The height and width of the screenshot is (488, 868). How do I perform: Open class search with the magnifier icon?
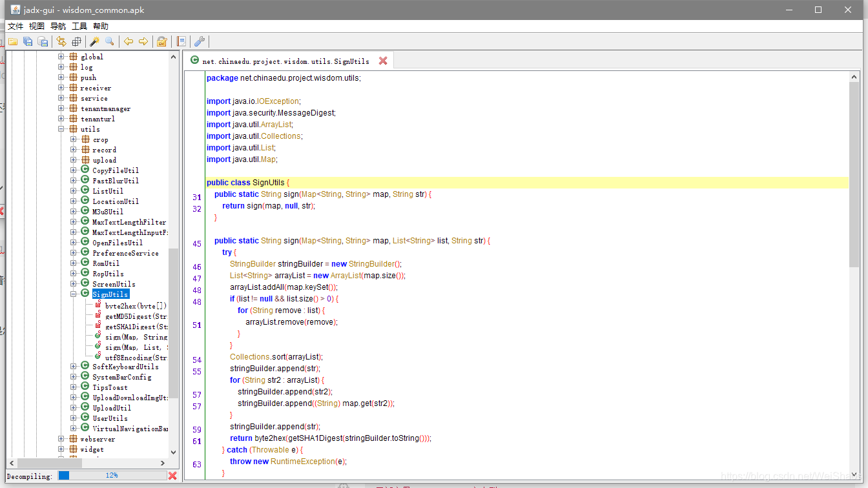pyautogui.click(x=110, y=41)
